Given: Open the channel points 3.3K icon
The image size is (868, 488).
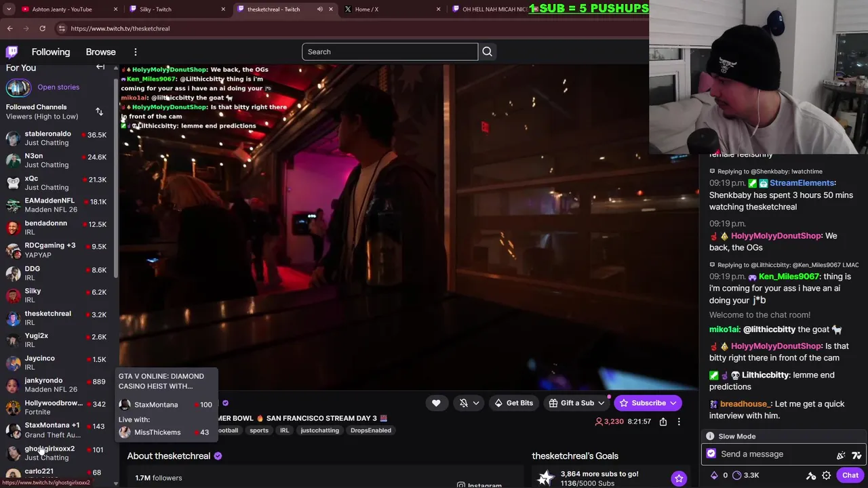Looking at the screenshot, I should pyautogui.click(x=737, y=475).
